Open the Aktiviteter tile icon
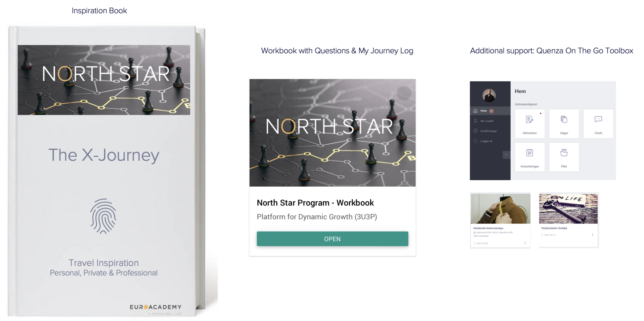Image resolution: width=644 pixels, height=321 pixels. tap(529, 119)
